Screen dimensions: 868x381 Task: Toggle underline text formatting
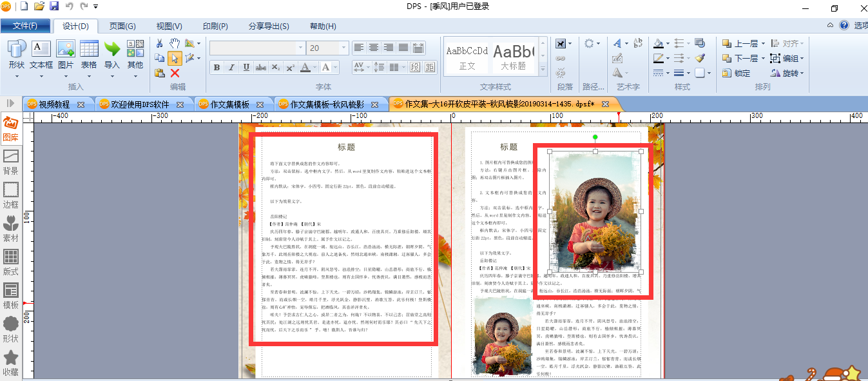[x=246, y=68]
